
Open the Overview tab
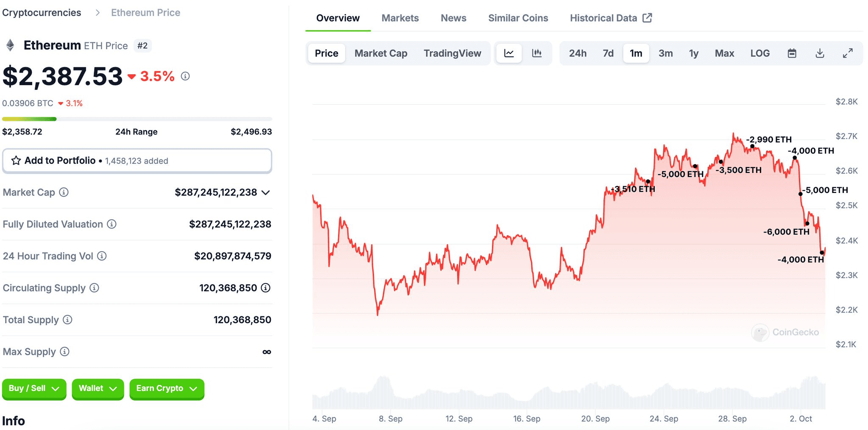coord(338,18)
